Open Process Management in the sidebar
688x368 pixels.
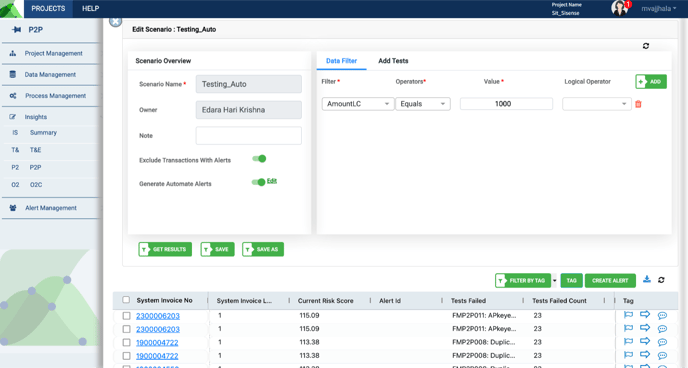coord(55,96)
